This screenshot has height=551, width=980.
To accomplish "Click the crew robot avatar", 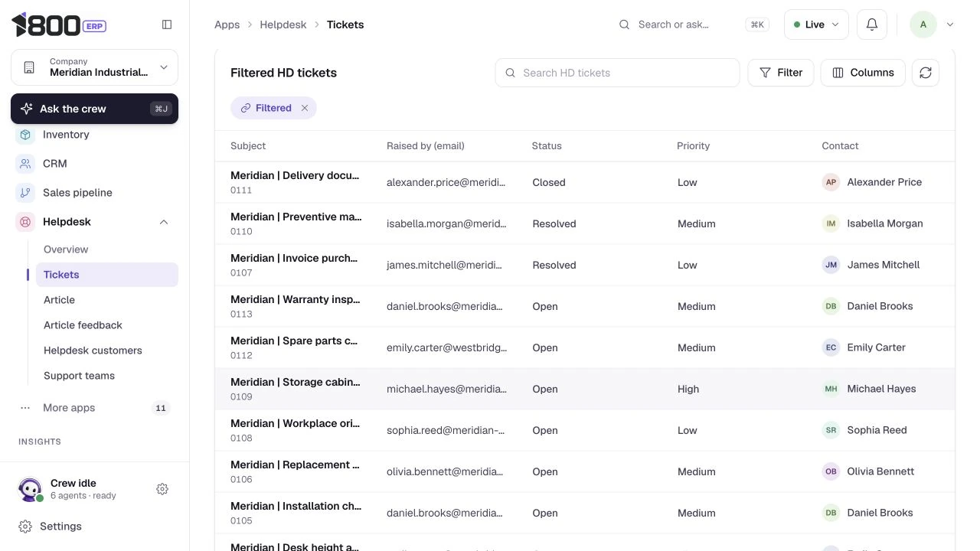I will click(30, 490).
